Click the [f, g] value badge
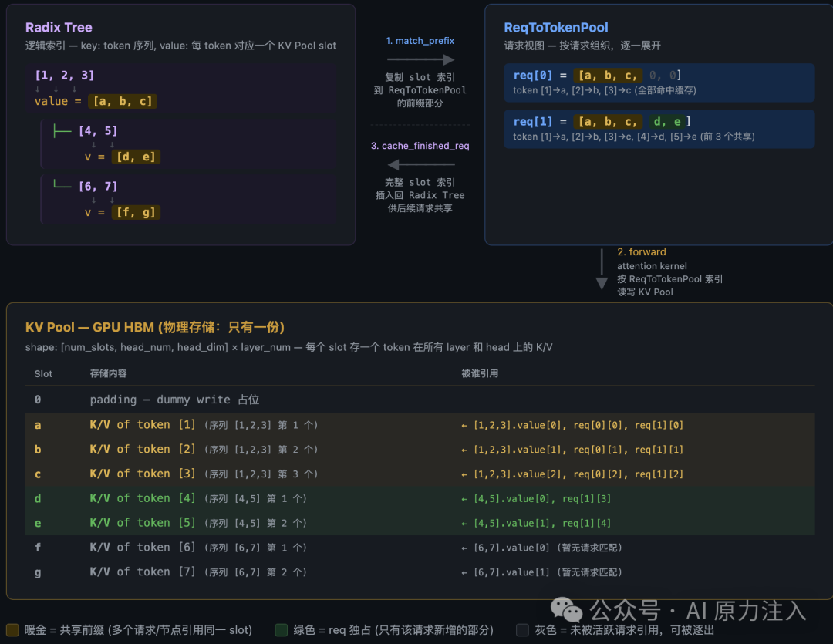The height and width of the screenshot is (644, 833). (x=136, y=213)
